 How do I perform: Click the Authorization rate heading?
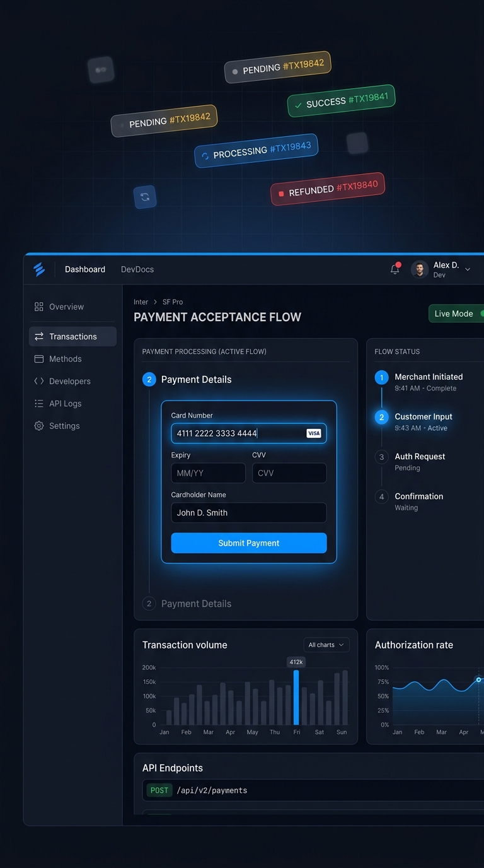point(414,645)
